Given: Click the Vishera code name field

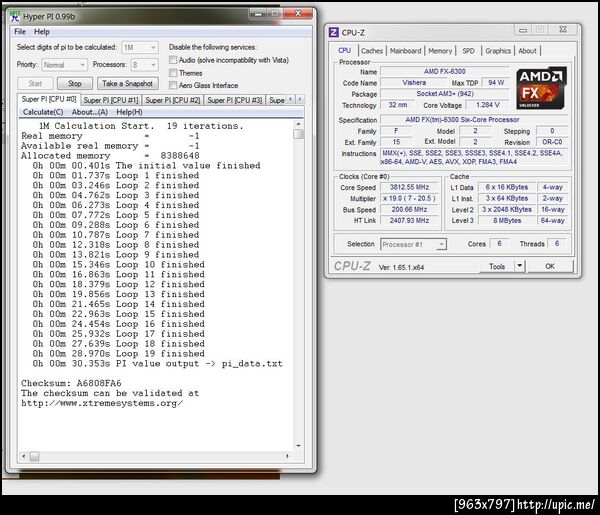Looking at the screenshot, I should 414,83.
